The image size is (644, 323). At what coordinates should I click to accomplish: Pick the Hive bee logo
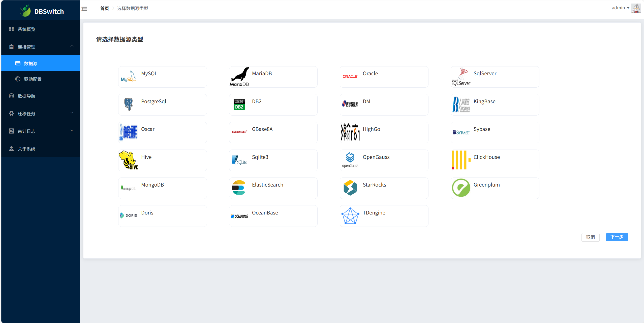(128, 160)
